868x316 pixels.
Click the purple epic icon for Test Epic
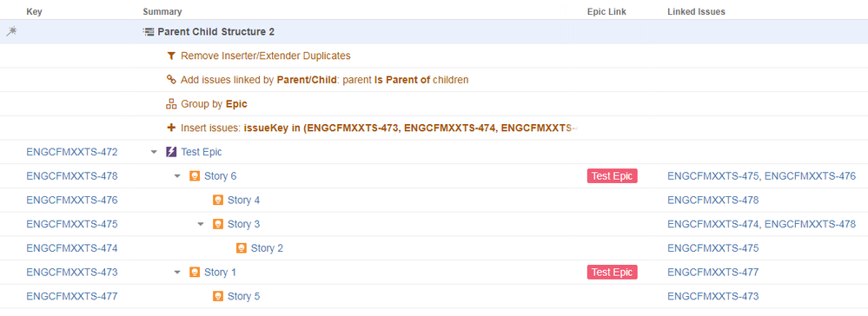(171, 152)
